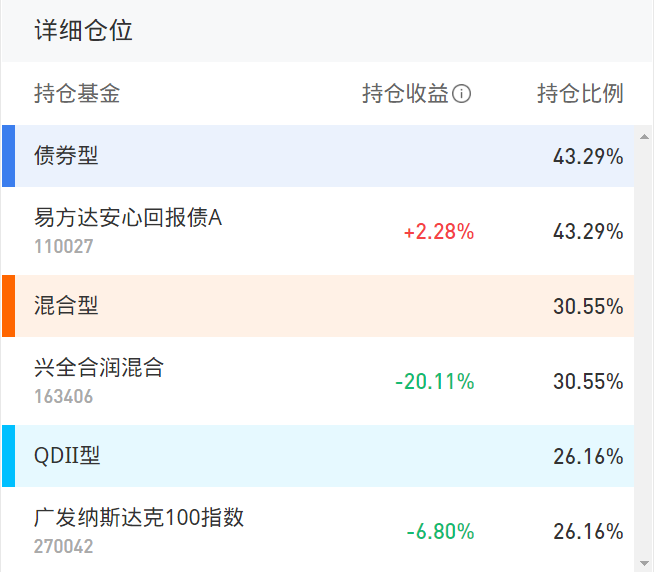Click the +2.28% return value

tap(438, 232)
